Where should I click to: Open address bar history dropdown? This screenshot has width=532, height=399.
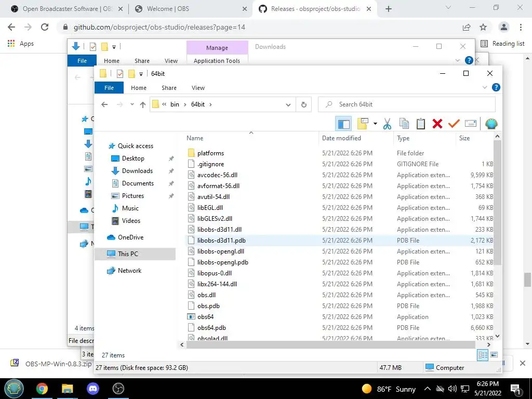288,105
